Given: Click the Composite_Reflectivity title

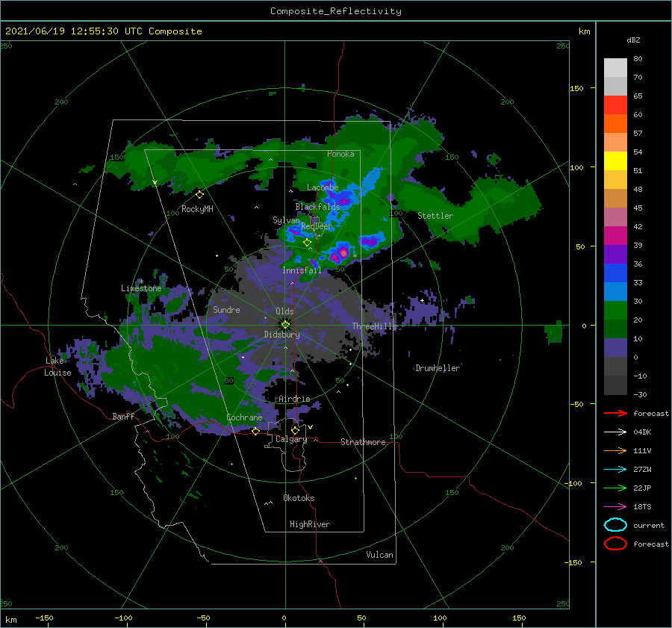Looking at the screenshot, I should click(x=335, y=11).
